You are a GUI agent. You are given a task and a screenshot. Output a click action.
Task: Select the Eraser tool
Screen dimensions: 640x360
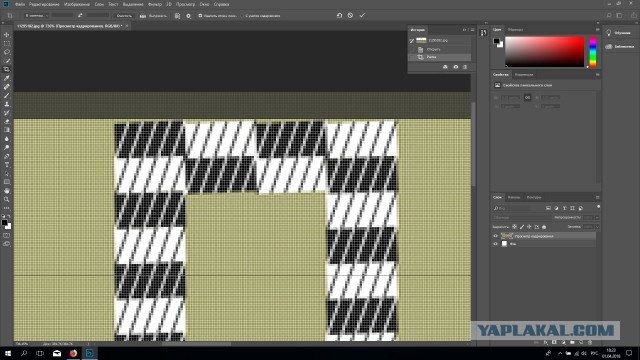[x=7, y=121]
